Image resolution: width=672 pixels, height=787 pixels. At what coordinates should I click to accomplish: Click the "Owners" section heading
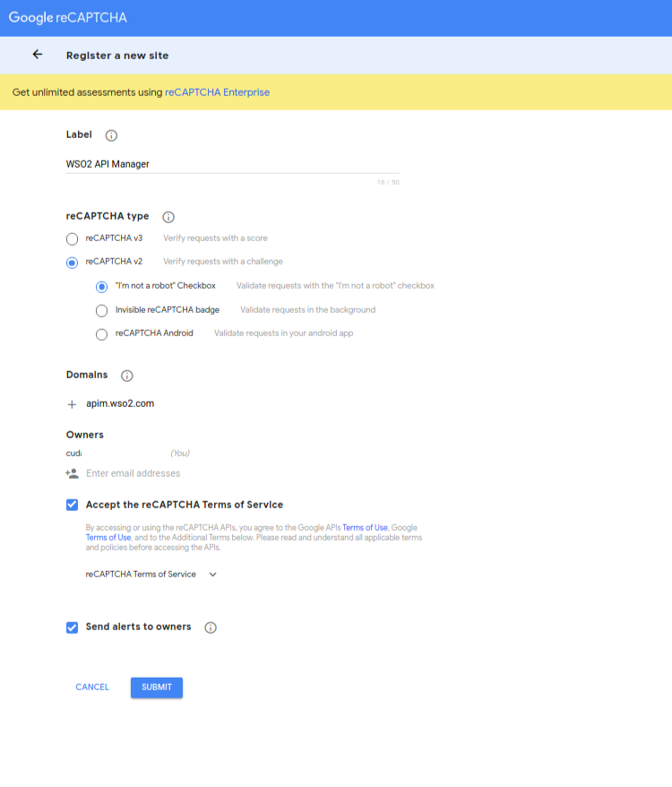pos(85,435)
